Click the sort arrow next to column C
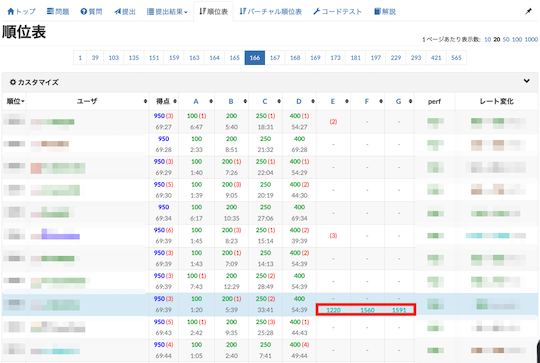The width and height of the screenshot is (540, 363). (x=279, y=101)
